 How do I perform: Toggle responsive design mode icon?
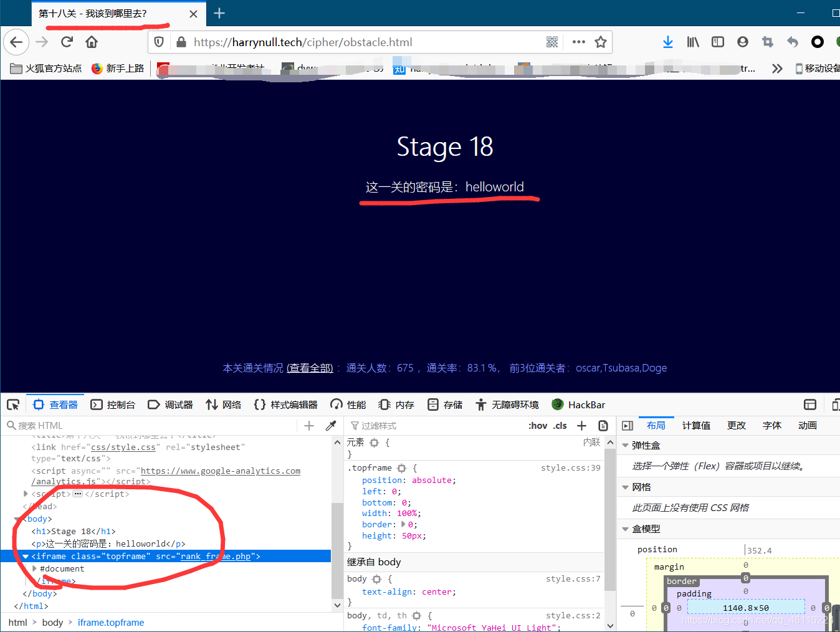pyautogui.click(x=836, y=405)
